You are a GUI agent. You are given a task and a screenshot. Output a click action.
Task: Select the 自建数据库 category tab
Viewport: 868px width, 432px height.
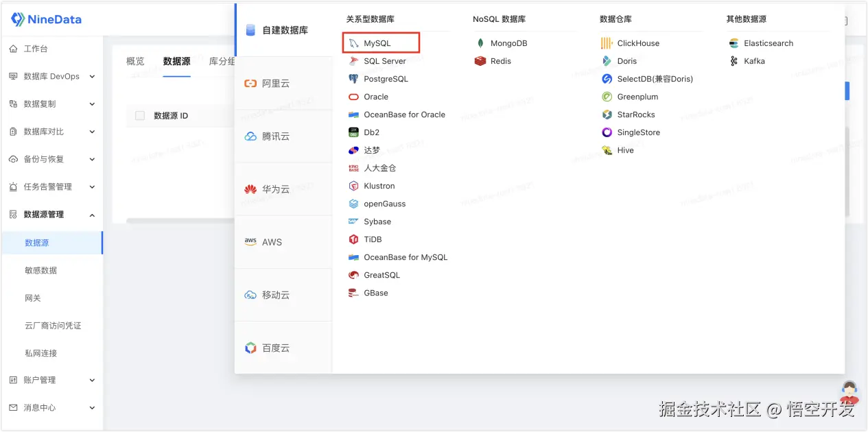[x=283, y=30]
